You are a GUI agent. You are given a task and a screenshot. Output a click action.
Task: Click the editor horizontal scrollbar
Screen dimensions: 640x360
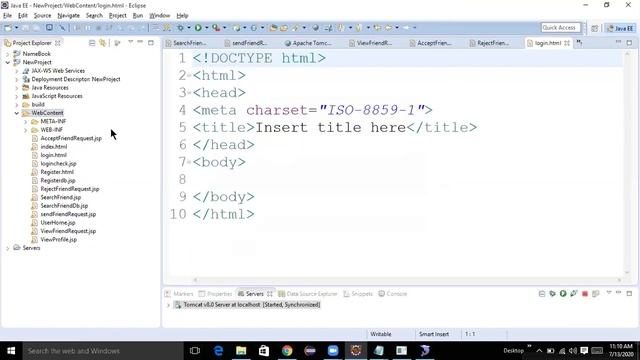(407, 280)
